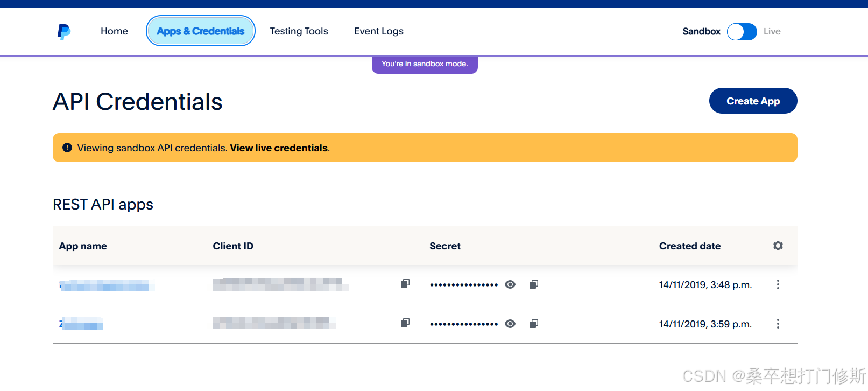Copy Client ID of 3:59 p.m. app
This screenshot has height=391, width=868.
point(405,323)
